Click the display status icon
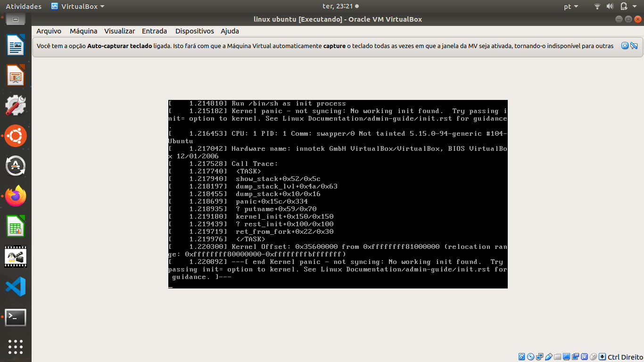 [566, 357]
